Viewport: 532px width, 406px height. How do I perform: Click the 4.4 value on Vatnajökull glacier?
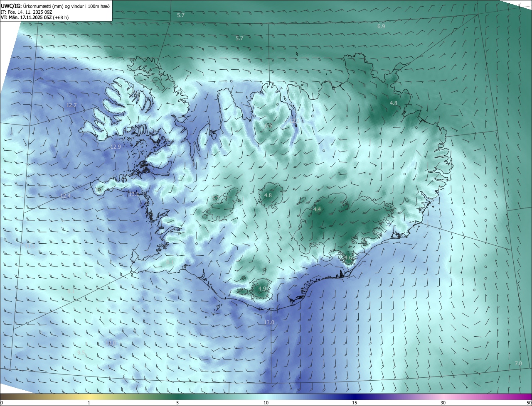click(317, 210)
